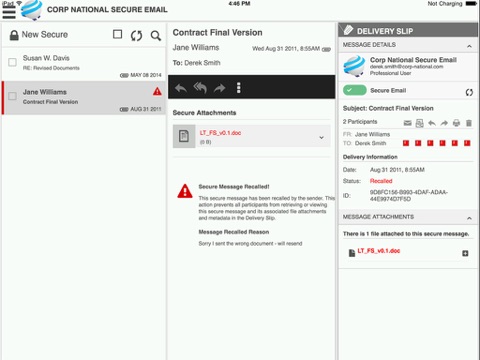Click the Delivery Slip pencil icon
The height and width of the screenshot is (360, 480).
coord(348,30)
